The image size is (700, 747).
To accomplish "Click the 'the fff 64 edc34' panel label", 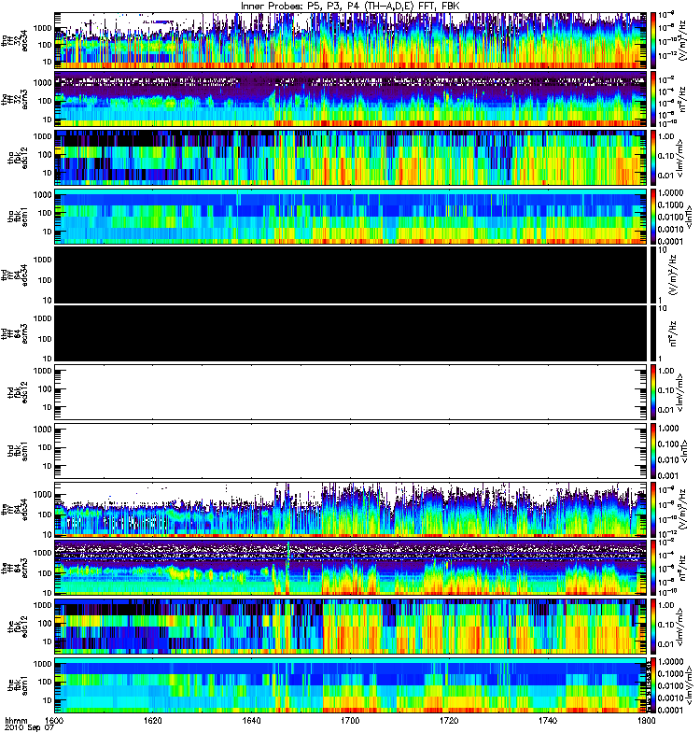I will click(14, 509).
